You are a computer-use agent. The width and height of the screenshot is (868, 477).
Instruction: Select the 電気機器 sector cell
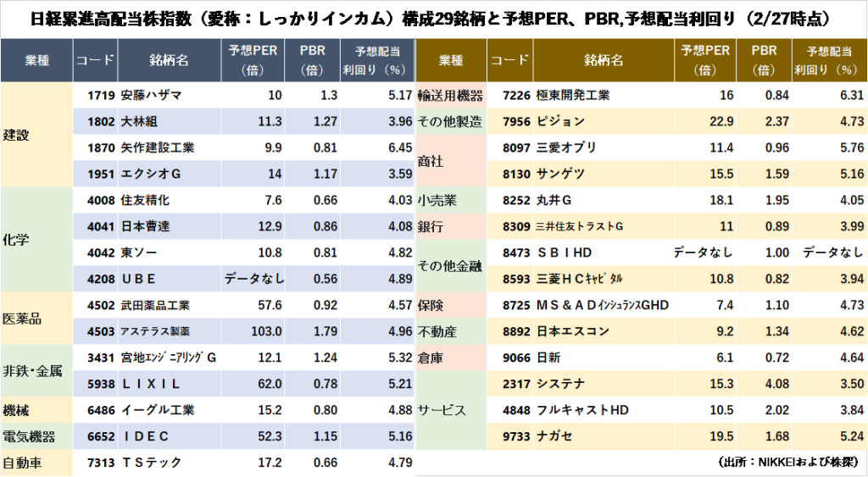(x=36, y=436)
